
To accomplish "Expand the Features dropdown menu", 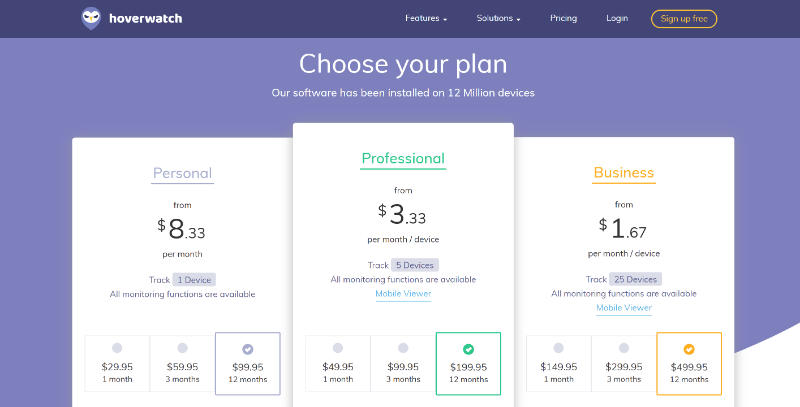I will 426,18.
